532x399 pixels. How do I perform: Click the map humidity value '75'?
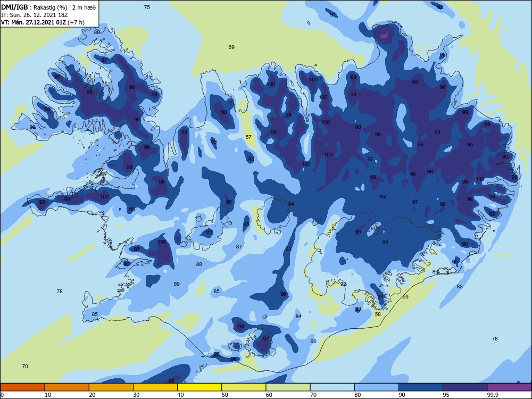147,7
